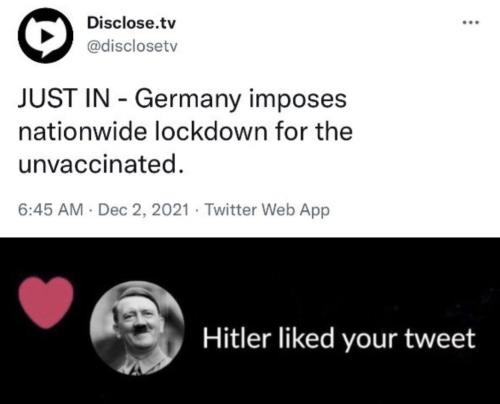
Task: Visit the @disclosetv handle
Action: click(x=132, y=46)
